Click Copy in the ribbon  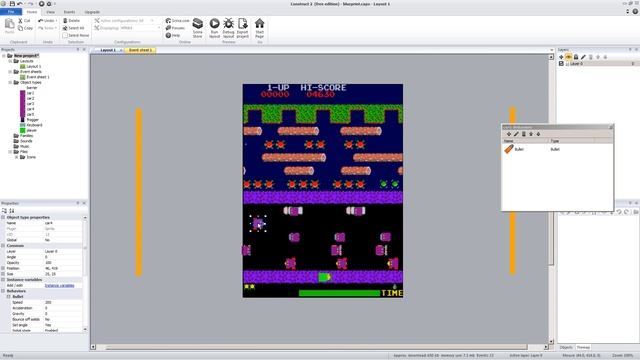point(25,28)
